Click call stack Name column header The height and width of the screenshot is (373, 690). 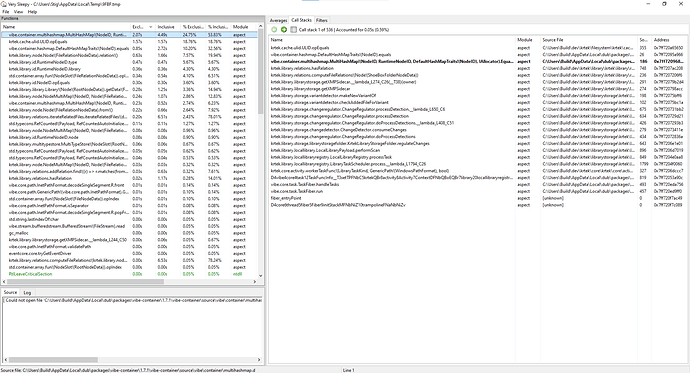(392, 40)
